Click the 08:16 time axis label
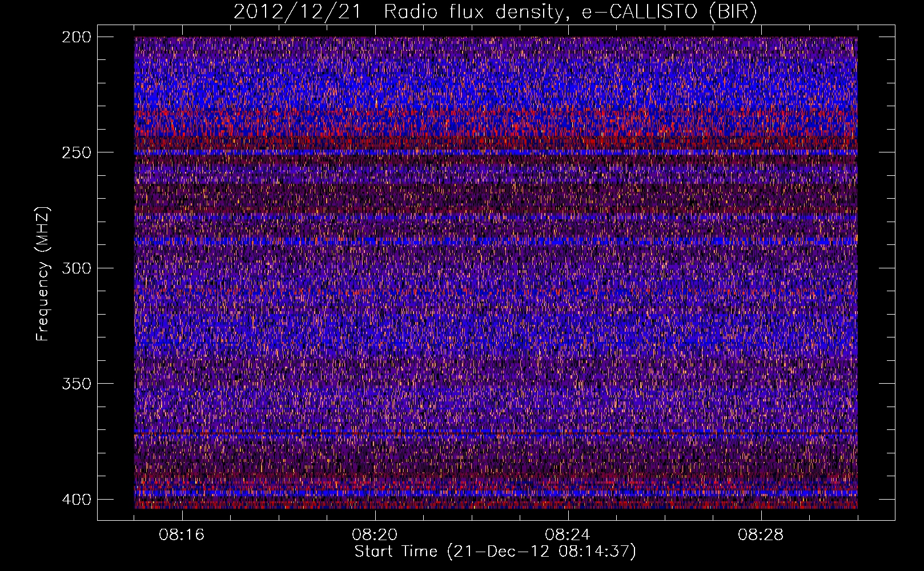Viewport: 924px width, 571px height. [x=182, y=535]
